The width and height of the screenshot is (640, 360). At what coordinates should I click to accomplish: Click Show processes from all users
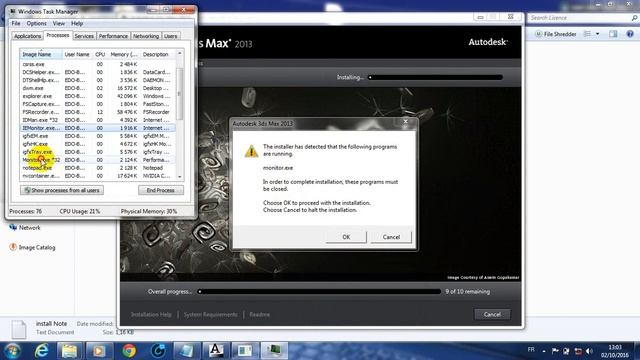[62, 190]
